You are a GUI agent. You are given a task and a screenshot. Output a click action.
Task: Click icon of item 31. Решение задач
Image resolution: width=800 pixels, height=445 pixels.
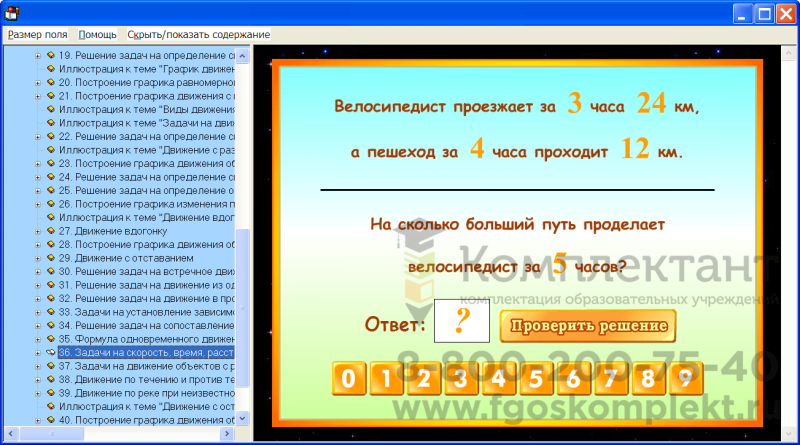click(x=51, y=285)
